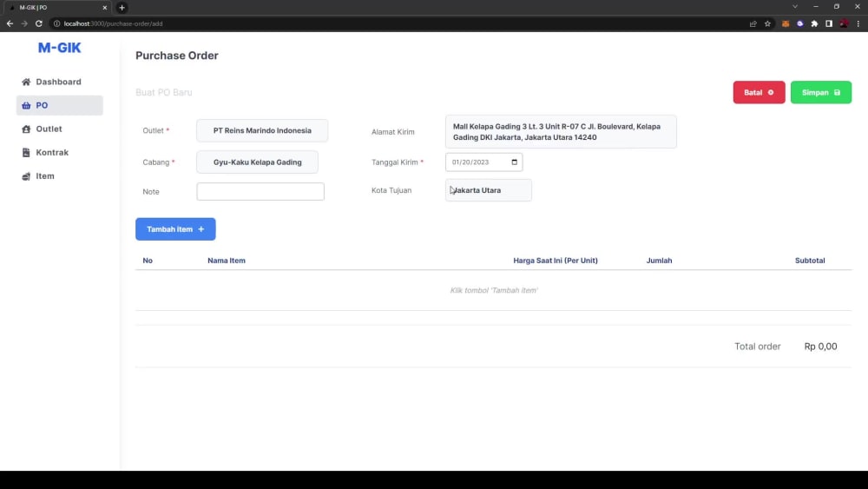This screenshot has height=489, width=868.
Task: Click the browser profile avatar
Action: [x=844, y=23]
